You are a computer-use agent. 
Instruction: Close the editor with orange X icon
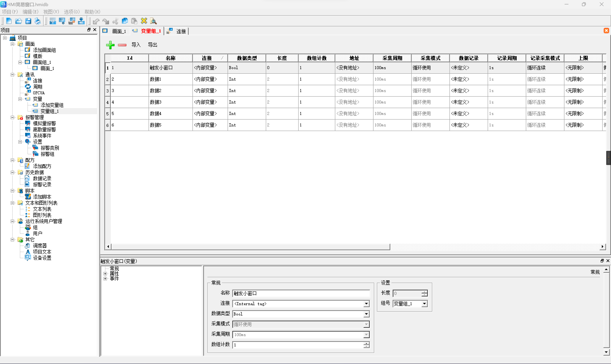click(x=606, y=31)
